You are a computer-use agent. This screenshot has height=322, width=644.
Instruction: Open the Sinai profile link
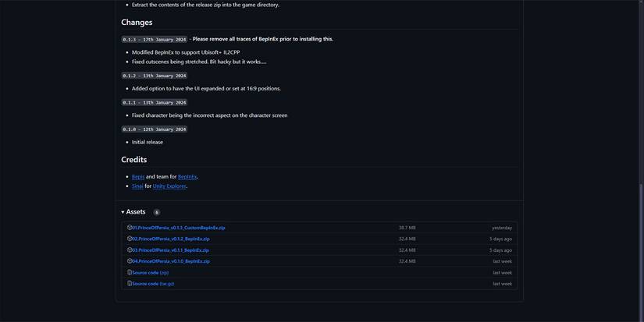coord(137,186)
